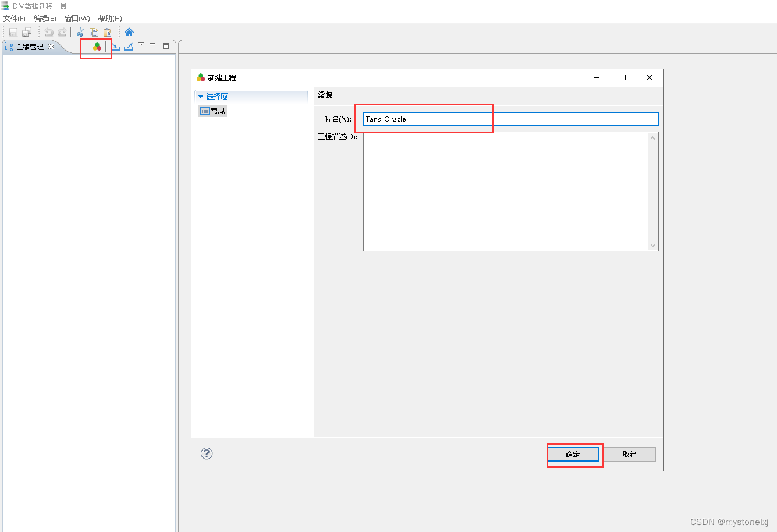This screenshot has height=532, width=777.
Task: Click the DM数据迁移工具 app title icon
Action: (6, 6)
